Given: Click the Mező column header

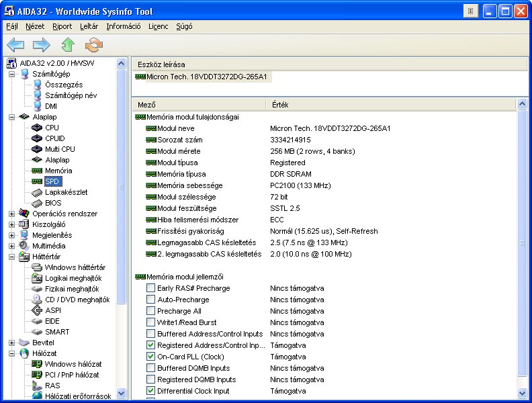Looking at the screenshot, I should tap(199, 105).
